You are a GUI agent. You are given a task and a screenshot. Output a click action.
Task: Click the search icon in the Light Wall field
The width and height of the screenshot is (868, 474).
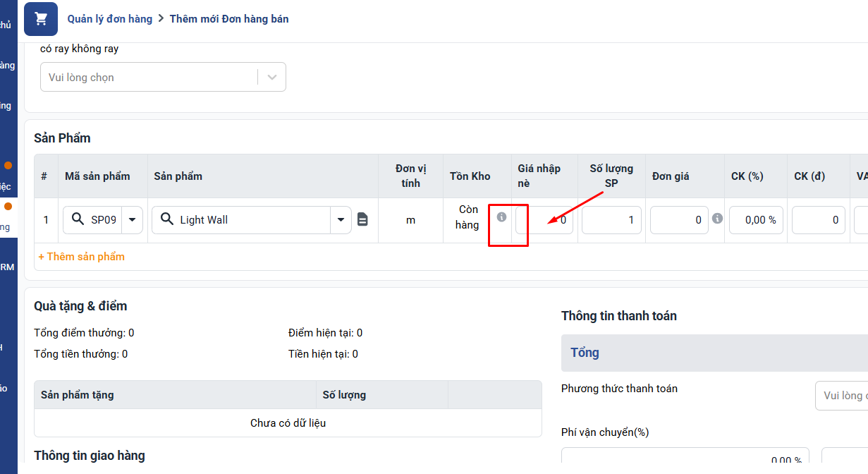(167, 219)
